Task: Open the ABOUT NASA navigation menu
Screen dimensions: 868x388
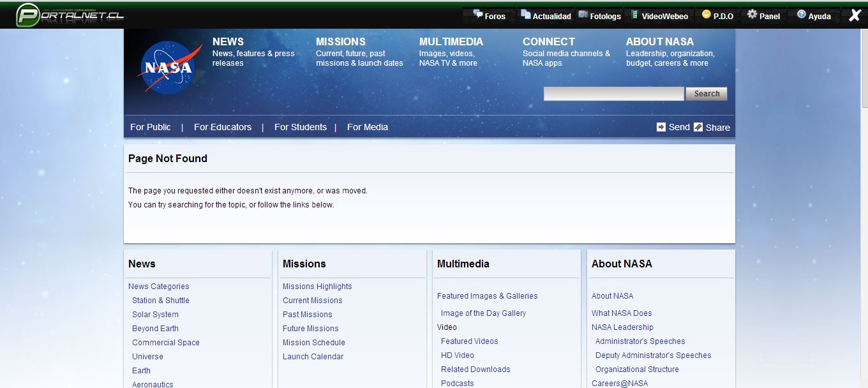Action: click(659, 41)
